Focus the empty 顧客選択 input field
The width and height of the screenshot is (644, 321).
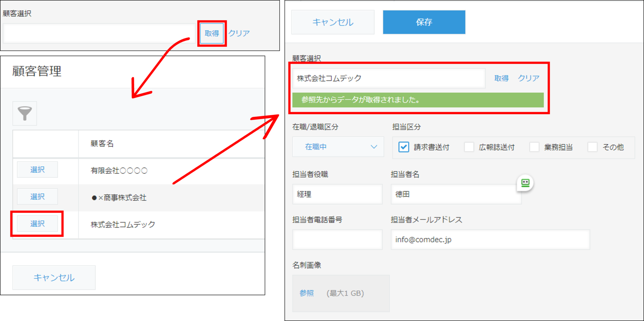[x=99, y=33]
